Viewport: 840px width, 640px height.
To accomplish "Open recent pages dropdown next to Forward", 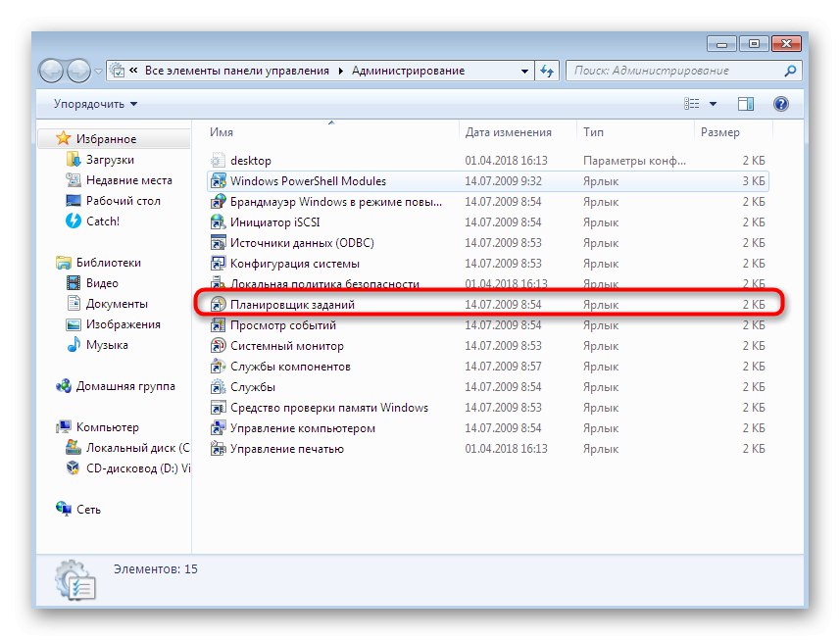I will 98,71.
